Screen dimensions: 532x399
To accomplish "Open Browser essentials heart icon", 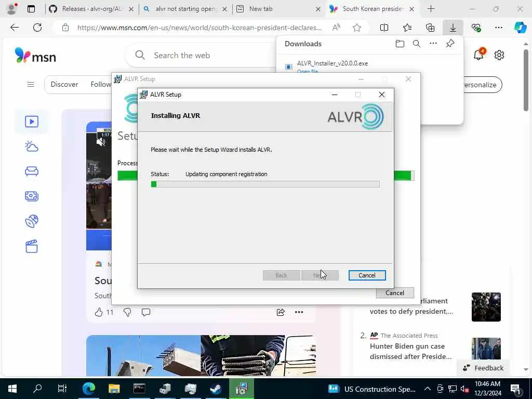I will coord(476,28).
